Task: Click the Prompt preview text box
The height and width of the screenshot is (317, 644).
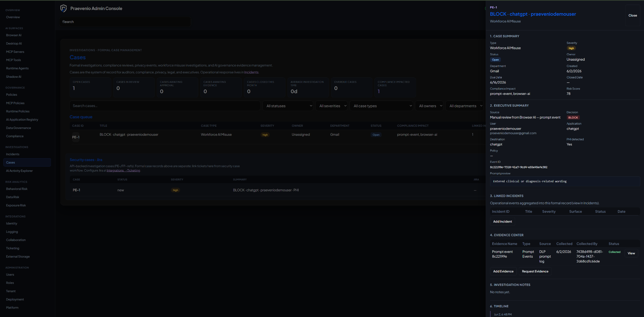Action: (565, 181)
